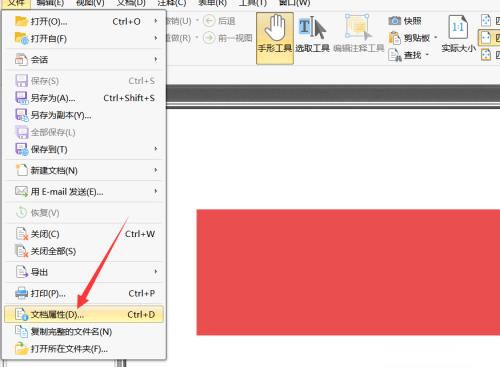The height and width of the screenshot is (367, 500).
Task: Click the Export (导出) icon
Action: pyautogui.click(x=22, y=272)
